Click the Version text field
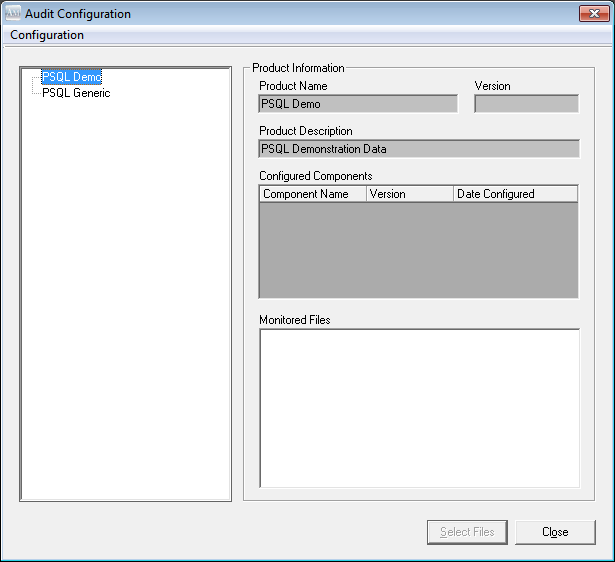The width and height of the screenshot is (615, 562). pyautogui.click(x=526, y=103)
